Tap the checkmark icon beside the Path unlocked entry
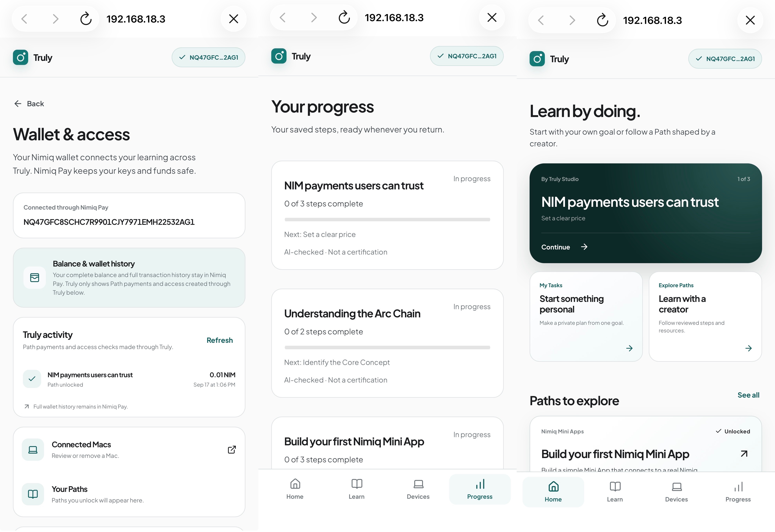 (x=32, y=379)
